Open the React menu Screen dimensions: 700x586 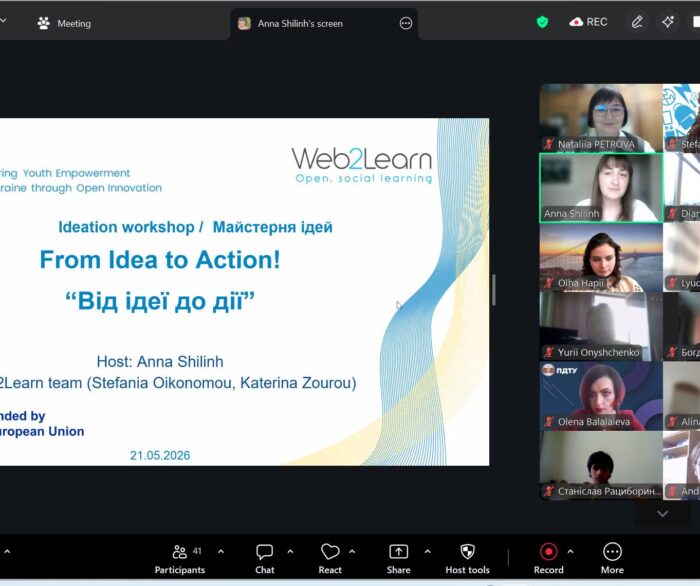tap(330, 559)
